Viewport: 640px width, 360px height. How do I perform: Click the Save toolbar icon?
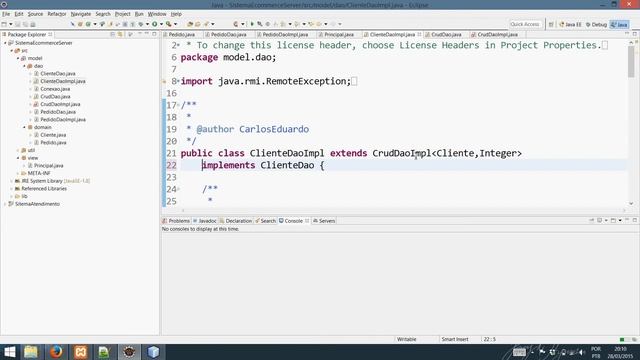pyautogui.click(x=18, y=24)
